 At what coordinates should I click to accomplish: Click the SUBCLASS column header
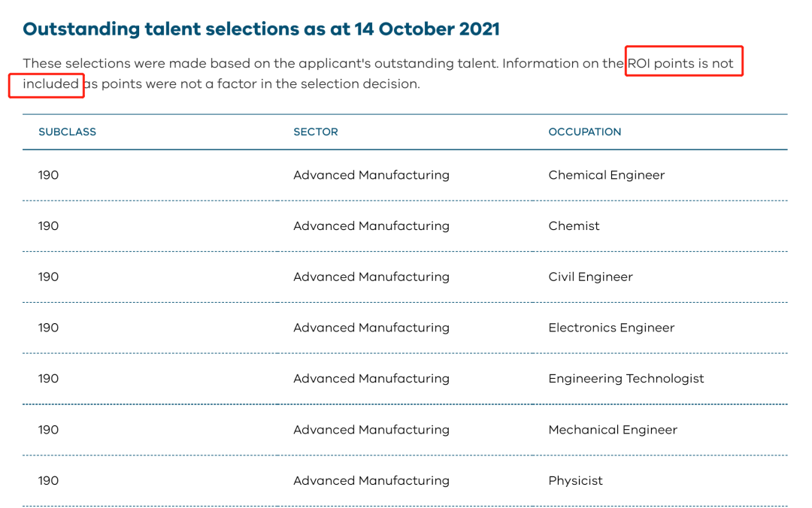(x=68, y=132)
